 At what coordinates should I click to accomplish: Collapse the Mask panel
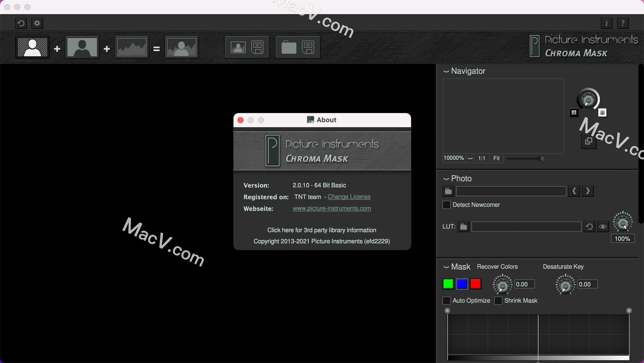pyautogui.click(x=446, y=267)
